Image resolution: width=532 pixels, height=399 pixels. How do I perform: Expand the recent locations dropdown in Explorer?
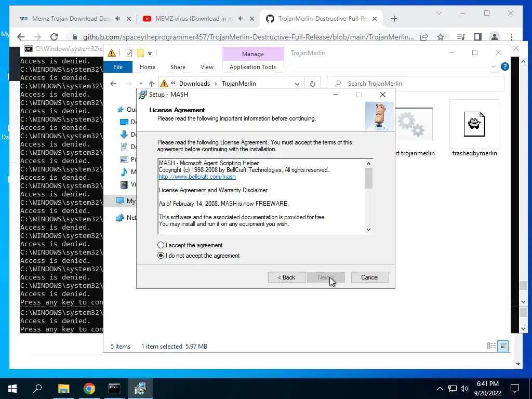click(x=141, y=84)
